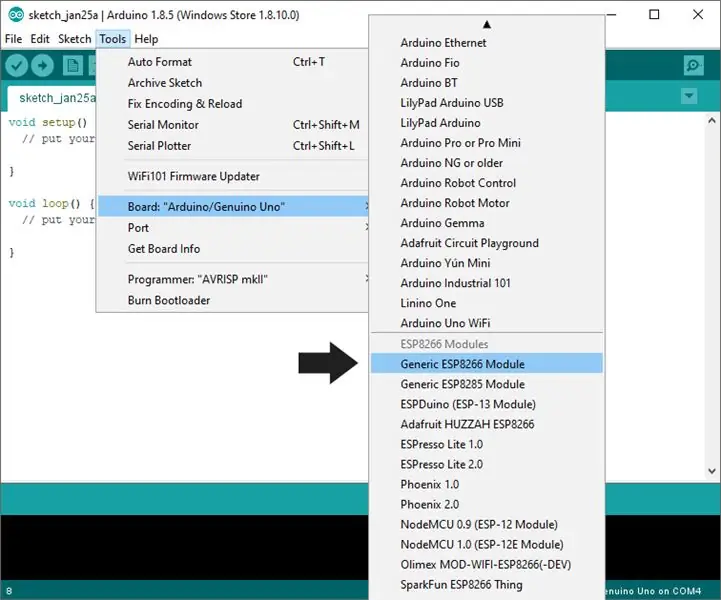
Task: Select Olimex MOD-WIFI-ESP8266(-DEV)
Action: point(486,565)
